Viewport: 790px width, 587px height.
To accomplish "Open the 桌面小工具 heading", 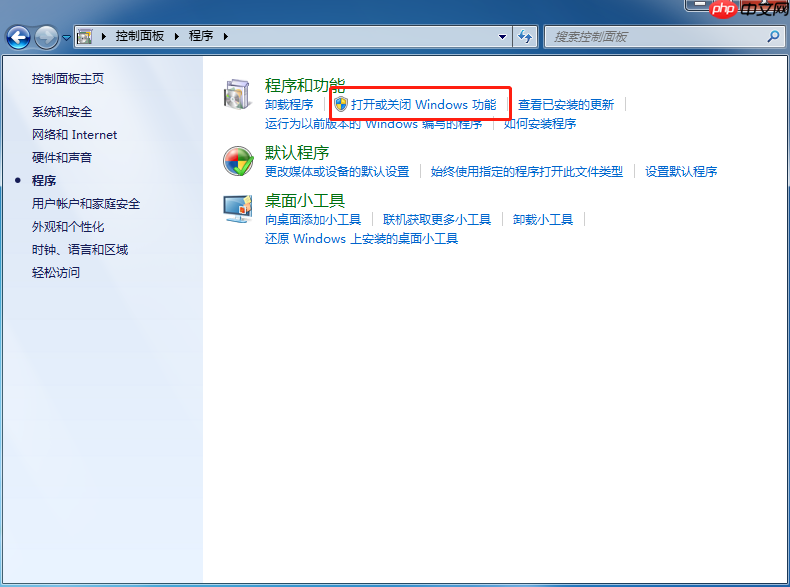I will point(305,201).
